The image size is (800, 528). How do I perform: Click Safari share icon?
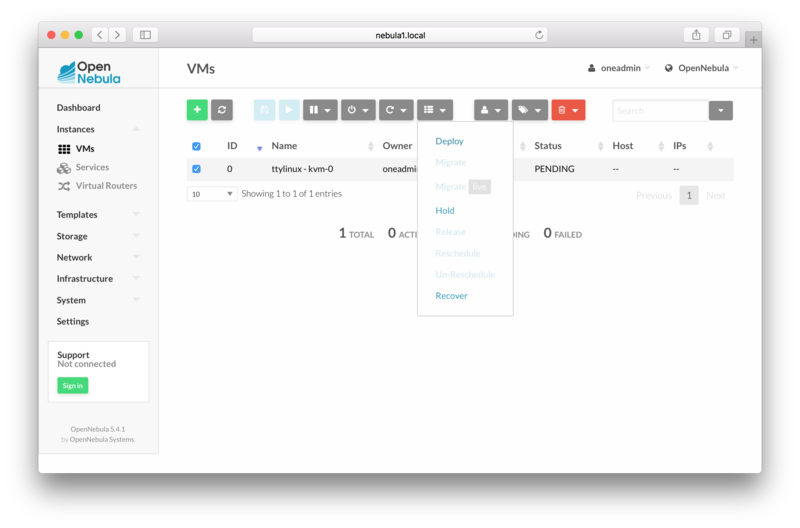click(x=696, y=35)
